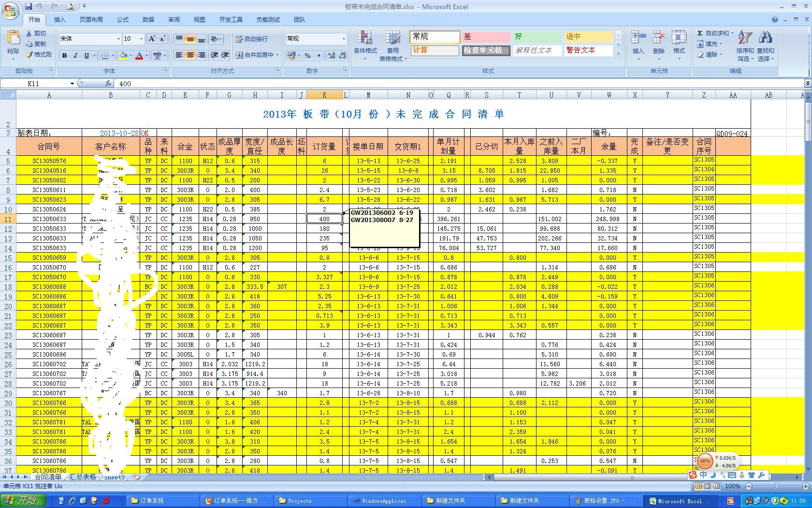
Task: Decrease font size
Action: click(162, 39)
